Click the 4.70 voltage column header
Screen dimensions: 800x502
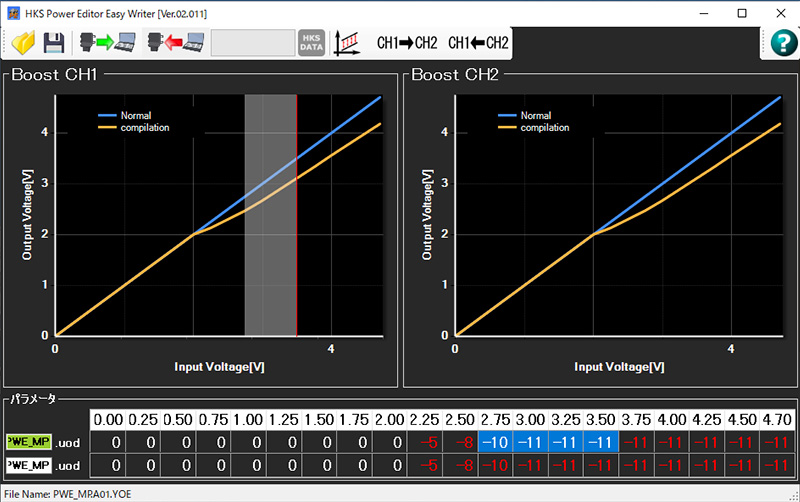coord(777,420)
